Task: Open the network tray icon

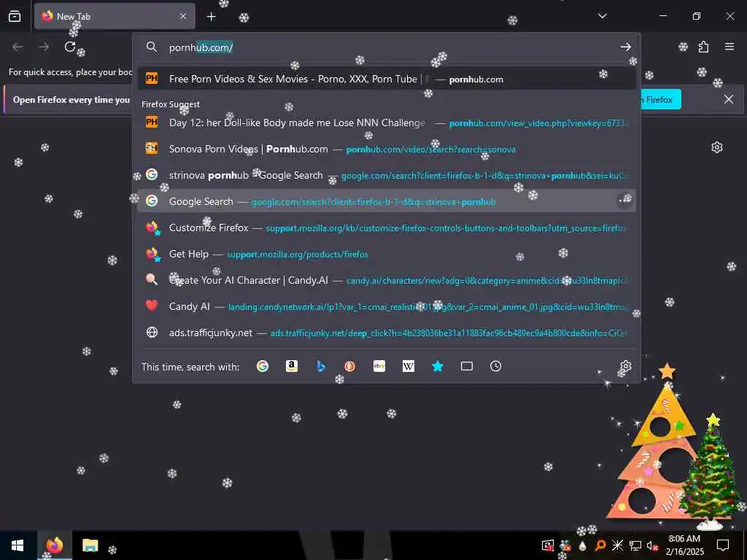Action: pos(635,545)
